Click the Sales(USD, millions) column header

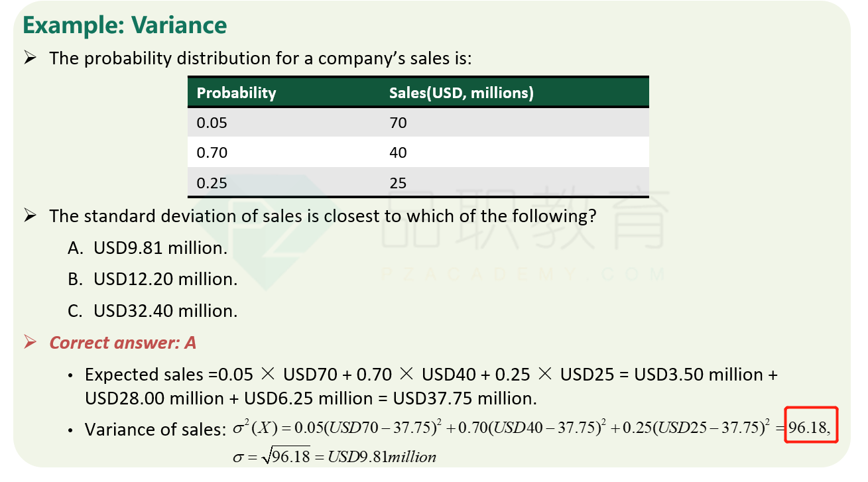pos(462,93)
